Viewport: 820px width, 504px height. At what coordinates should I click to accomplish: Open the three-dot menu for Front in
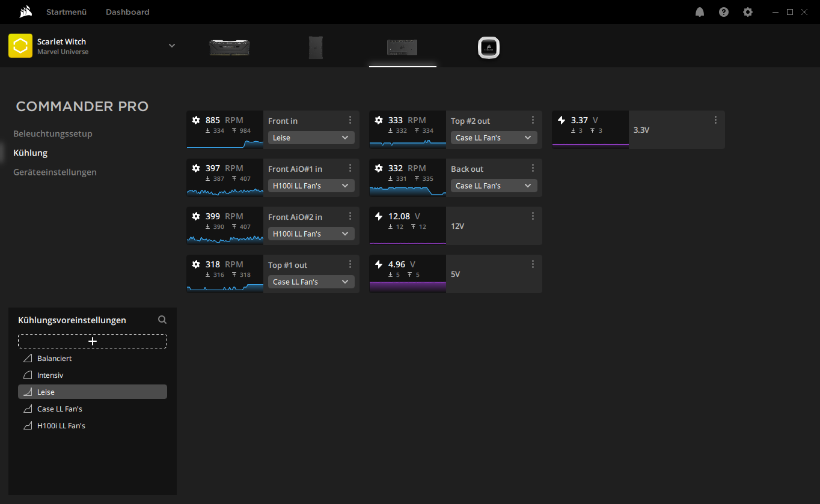pyautogui.click(x=350, y=120)
